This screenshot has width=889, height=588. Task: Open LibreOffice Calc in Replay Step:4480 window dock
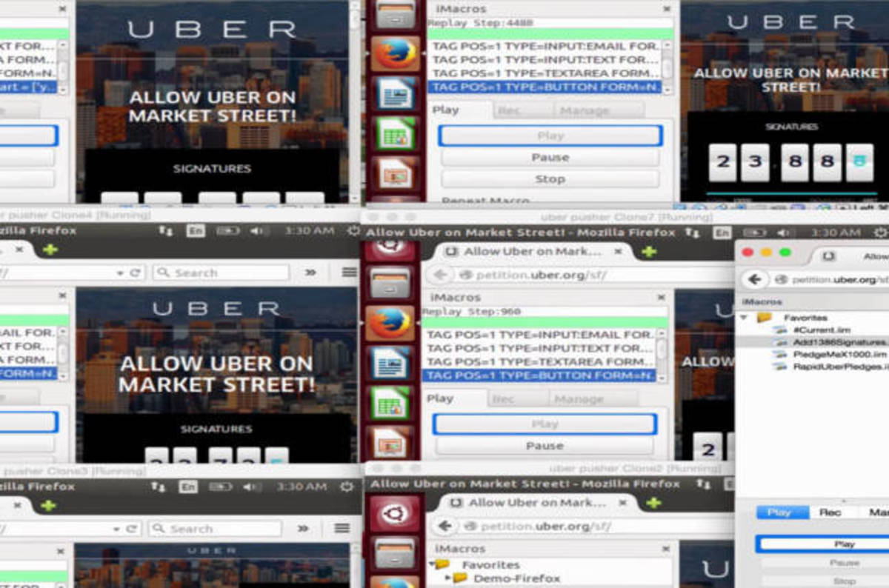tap(395, 133)
